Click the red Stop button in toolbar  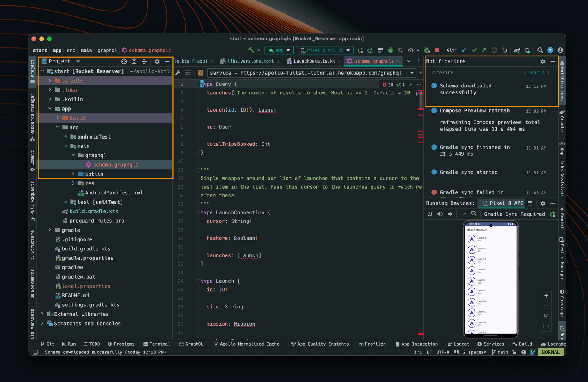coord(437,50)
